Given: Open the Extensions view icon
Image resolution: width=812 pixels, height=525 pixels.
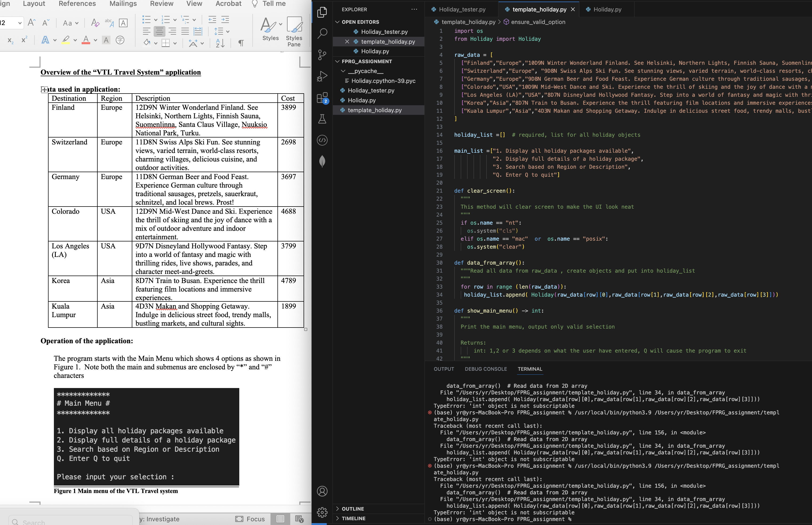Looking at the screenshot, I should click(x=322, y=98).
